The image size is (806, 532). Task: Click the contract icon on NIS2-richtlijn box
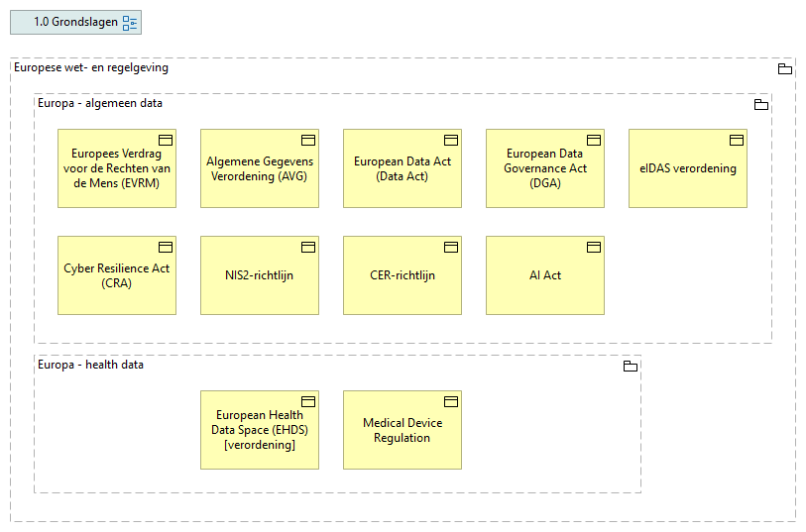pos(308,247)
